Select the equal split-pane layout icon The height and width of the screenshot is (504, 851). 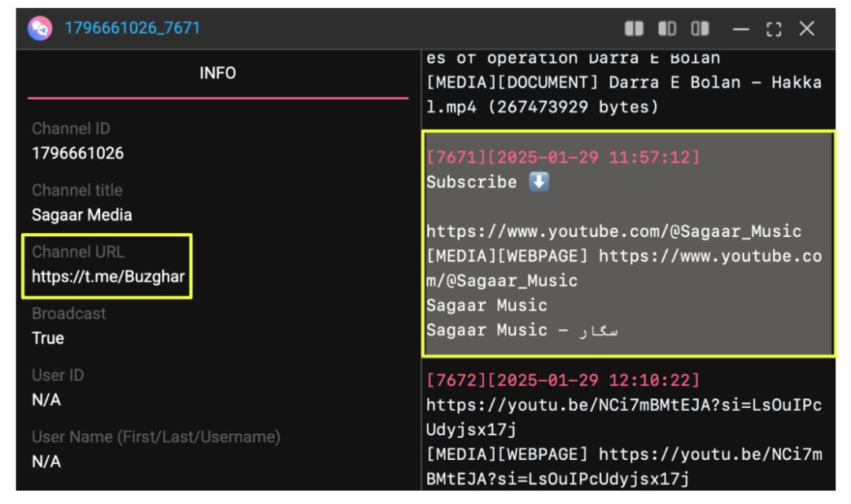point(634,28)
